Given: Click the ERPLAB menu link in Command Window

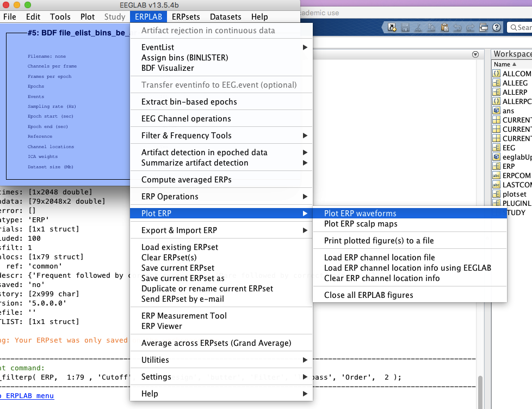Looking at the screenshot, I should (x=27, y=396).
